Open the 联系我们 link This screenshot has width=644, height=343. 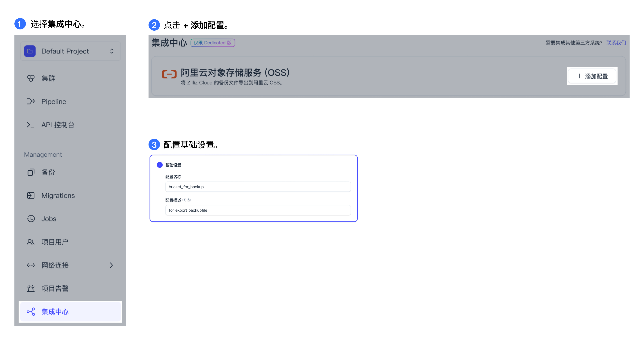coord(616,43)
